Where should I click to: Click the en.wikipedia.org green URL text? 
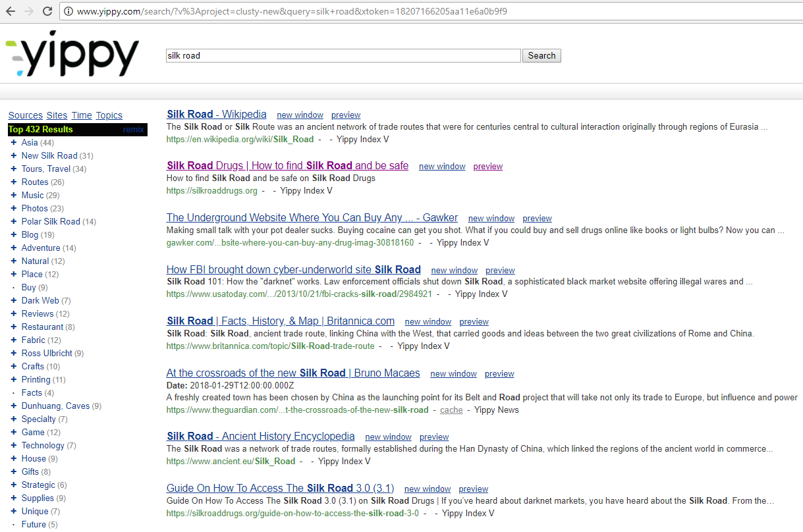(240, 139)
